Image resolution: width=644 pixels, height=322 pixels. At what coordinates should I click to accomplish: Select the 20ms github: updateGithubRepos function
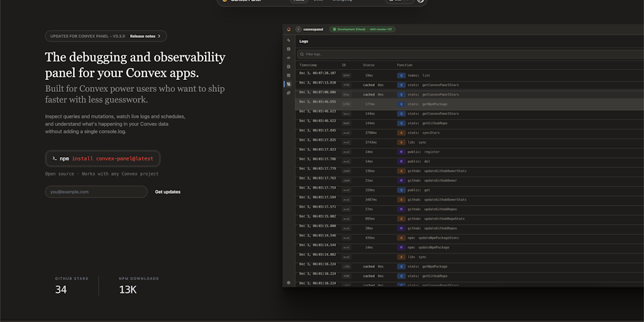point(432,228)
